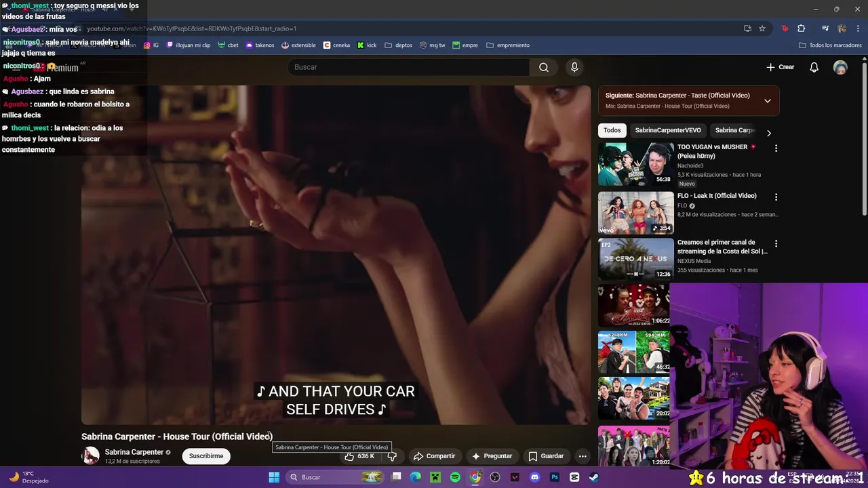Open the emprendimiento bookmark folder
Image resolution: width=868 pixels, height=488 pixels.
(x=508, y=45)
